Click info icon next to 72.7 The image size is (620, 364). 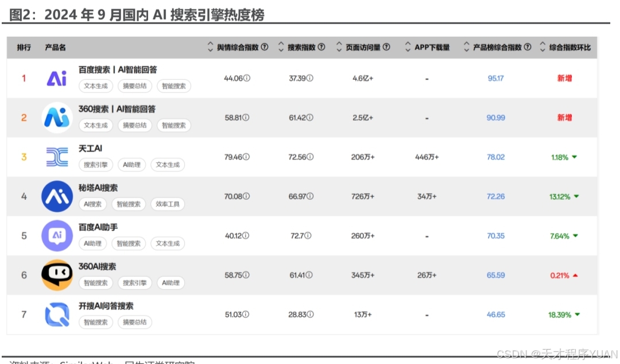308,236
